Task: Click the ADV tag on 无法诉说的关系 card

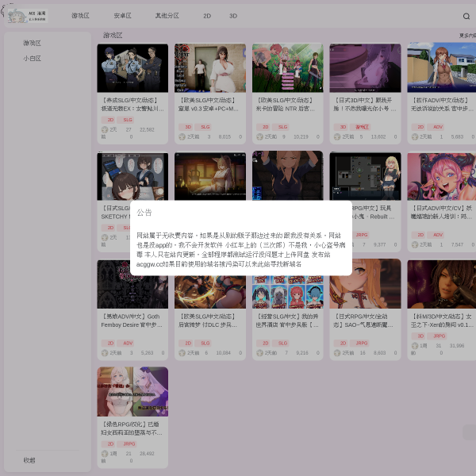Action: pyautogui.click(x=437, y=127)
